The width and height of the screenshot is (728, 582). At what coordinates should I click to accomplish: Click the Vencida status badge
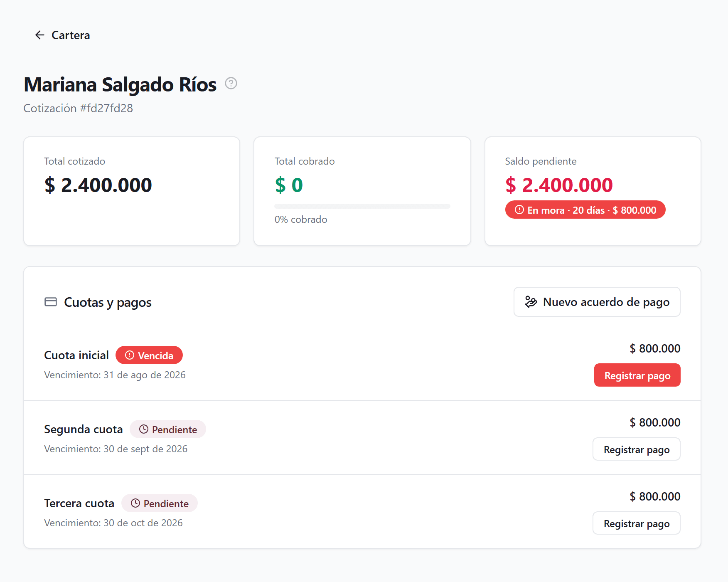coord(149,355)
